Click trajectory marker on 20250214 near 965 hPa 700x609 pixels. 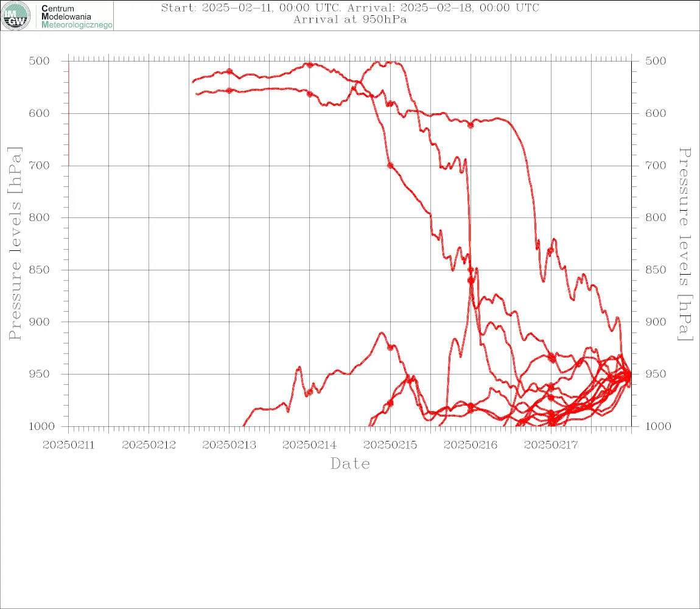point(310,392)
